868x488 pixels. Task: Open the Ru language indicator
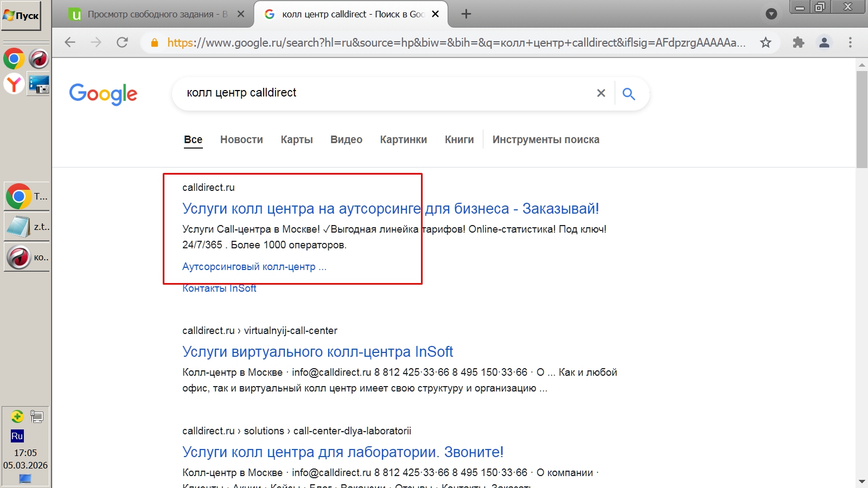(17, 436)
